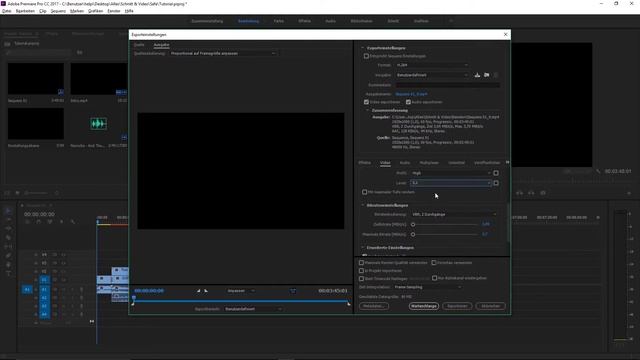This screenshot has width=640, height=360.
Task: Open the Quellbereich dropdown below the preview
Action: [x=253, y=309]
